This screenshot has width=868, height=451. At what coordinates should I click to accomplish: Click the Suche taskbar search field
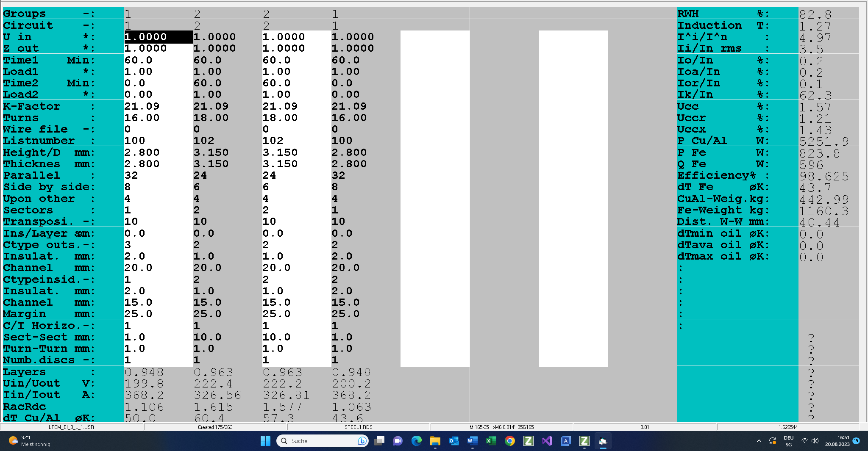pos(323,441)
